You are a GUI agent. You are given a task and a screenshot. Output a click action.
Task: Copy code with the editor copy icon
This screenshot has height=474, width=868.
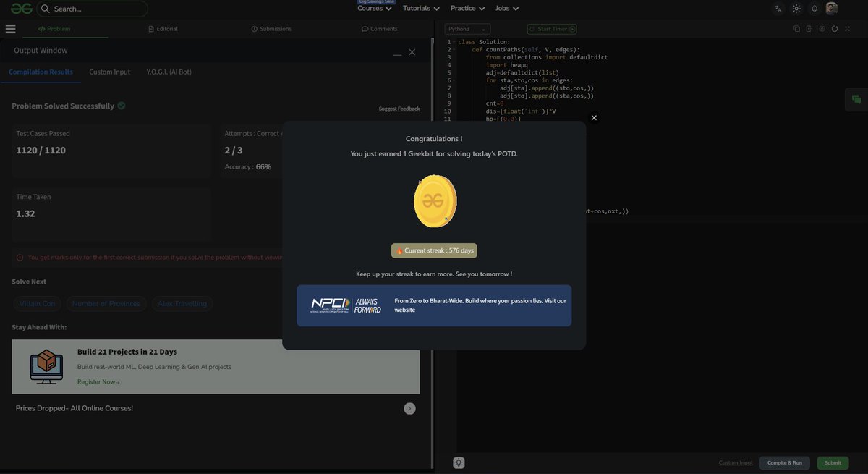tap(796, 29)
